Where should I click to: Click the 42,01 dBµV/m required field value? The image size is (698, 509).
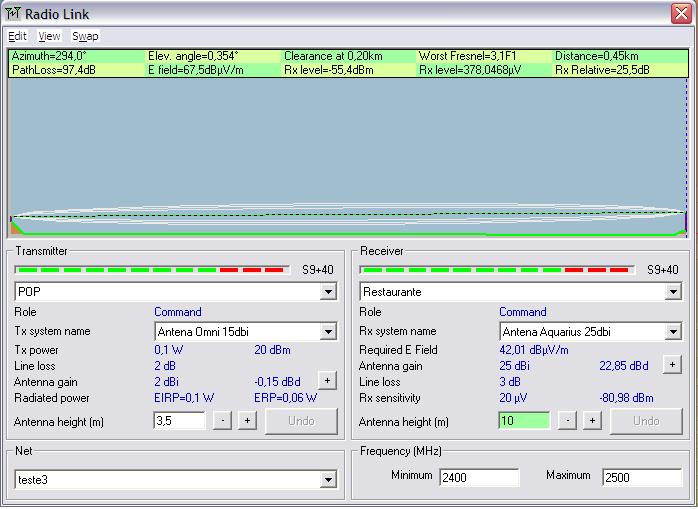(x=534, y=350)
